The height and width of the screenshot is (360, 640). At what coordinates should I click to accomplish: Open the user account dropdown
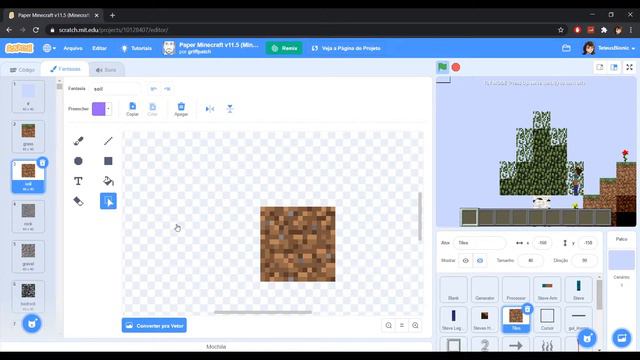coord(609,48)
